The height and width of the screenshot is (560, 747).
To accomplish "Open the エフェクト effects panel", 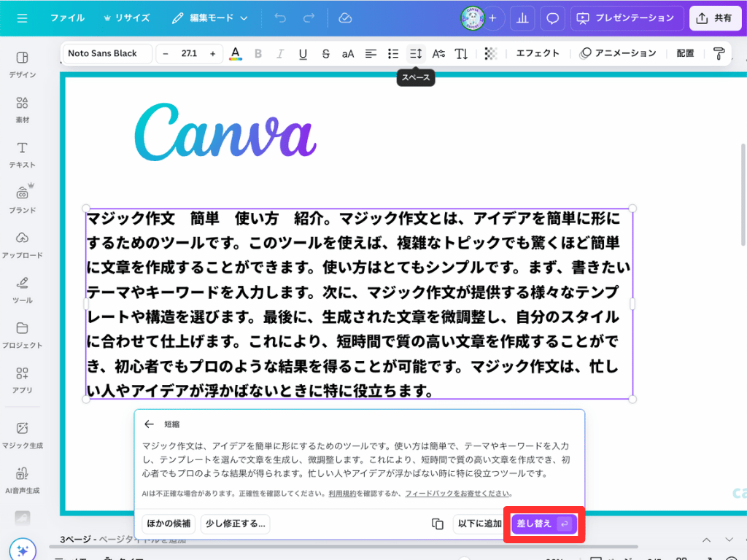I will pyautogui.click(x=538, y=53).
